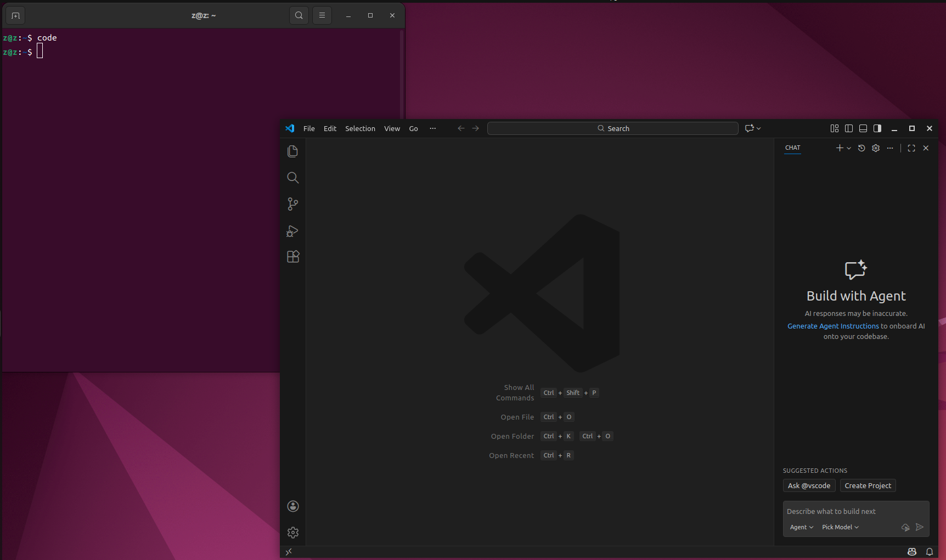Click the Open File shortcut label

click(x=517, y=417)
